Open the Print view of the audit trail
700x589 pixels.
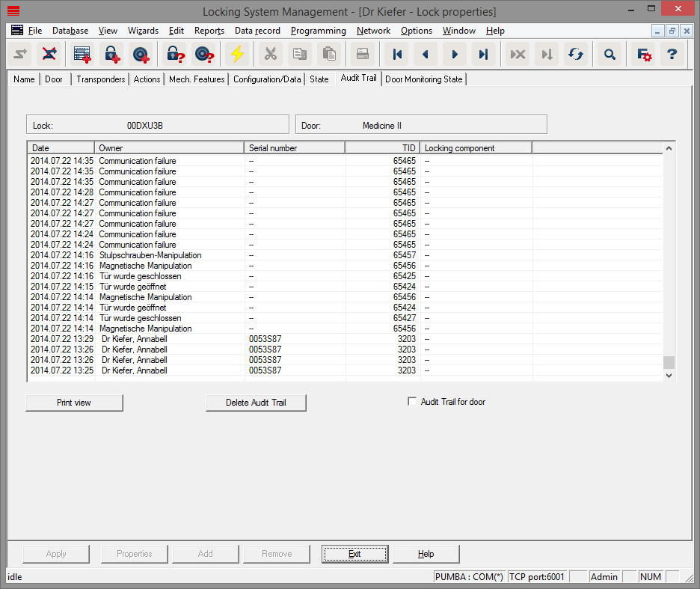point(74,402)
